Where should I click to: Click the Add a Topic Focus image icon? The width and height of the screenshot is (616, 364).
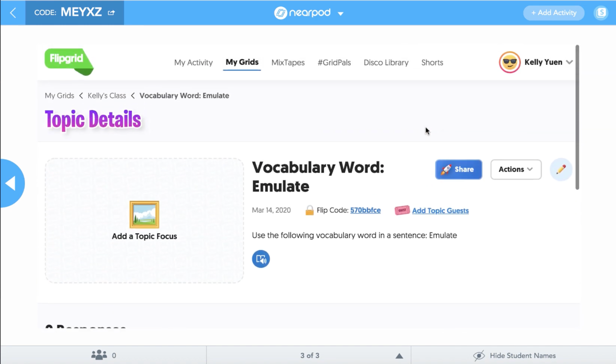click(x=144, y=215)
